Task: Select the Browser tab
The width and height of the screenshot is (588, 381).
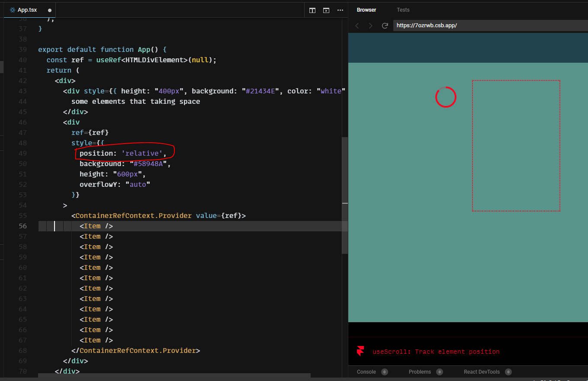Action: [366, 10]
